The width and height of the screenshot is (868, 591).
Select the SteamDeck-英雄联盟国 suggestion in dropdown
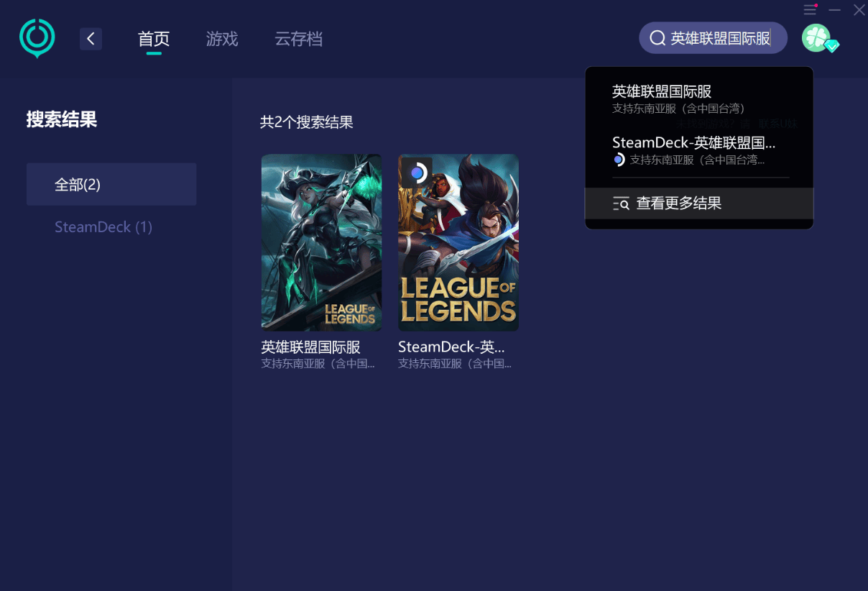tap(699, 150)
